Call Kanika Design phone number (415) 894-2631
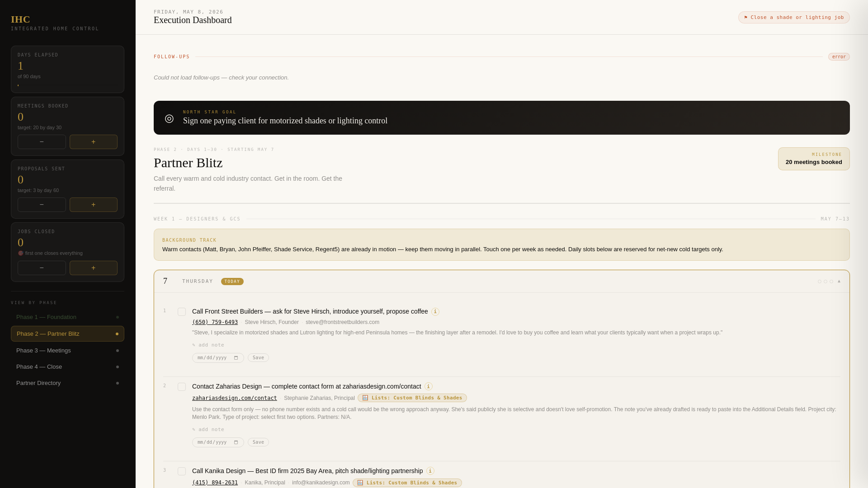This screenshot has height=488, width=868. tap(215, 483)
